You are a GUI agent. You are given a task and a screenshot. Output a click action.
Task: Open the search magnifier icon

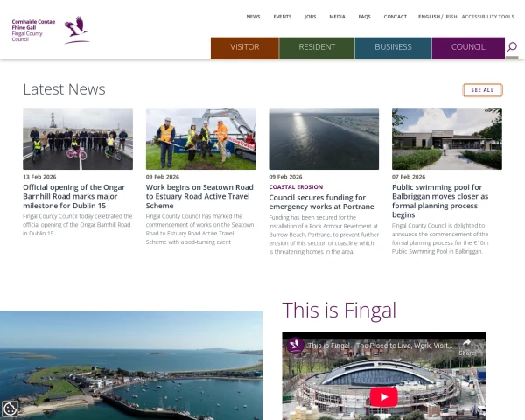tap(512, 47)
